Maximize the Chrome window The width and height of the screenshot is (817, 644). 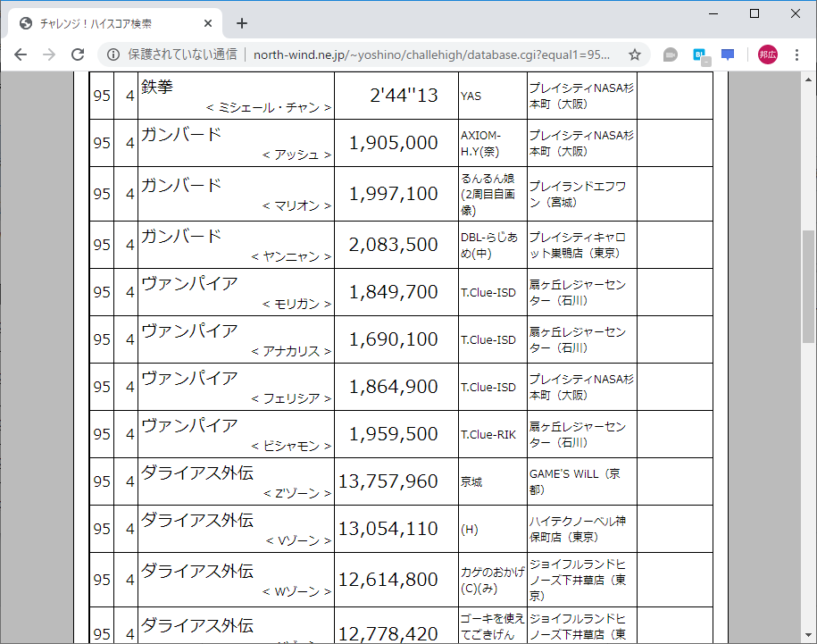[x=754, y=13]
